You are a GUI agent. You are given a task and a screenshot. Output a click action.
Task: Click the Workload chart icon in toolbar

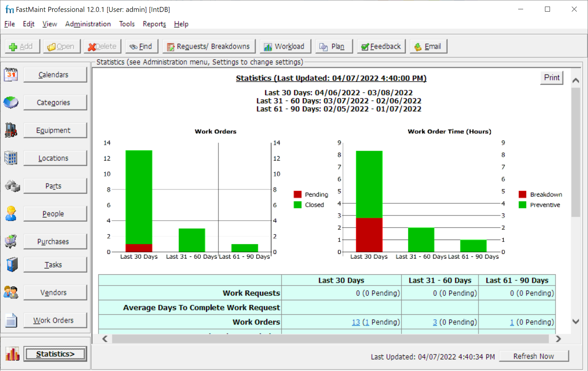click(x=267, y=46)
